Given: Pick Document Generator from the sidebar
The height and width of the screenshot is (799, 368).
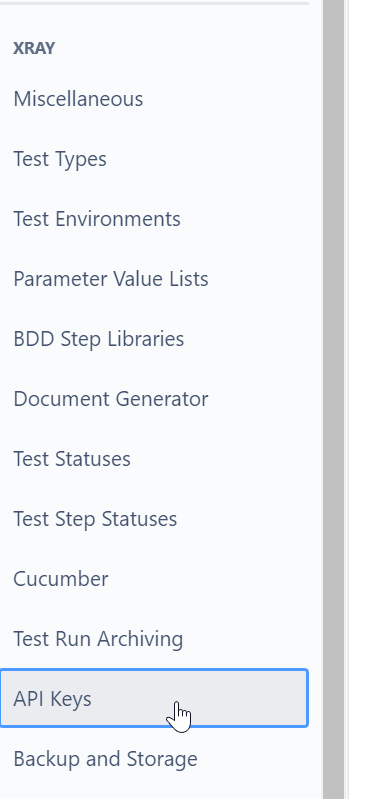Looking at the screenshot, I should coord(154,399).
